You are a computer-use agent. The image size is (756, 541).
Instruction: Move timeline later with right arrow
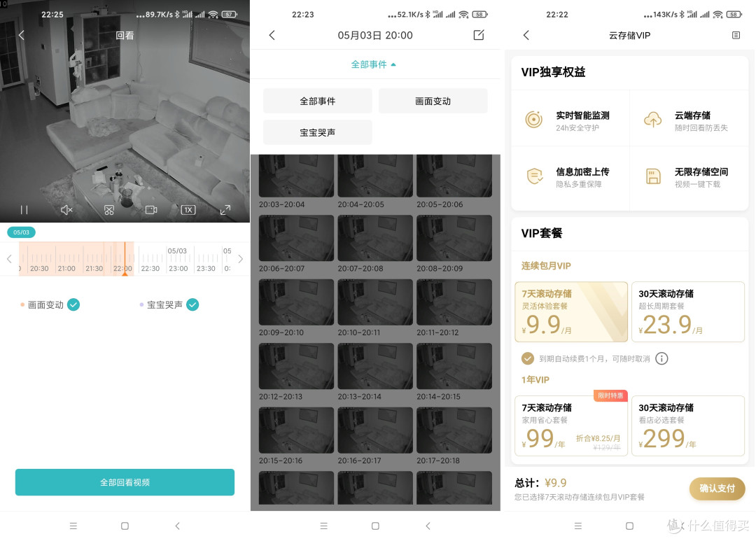pos(240,259)
